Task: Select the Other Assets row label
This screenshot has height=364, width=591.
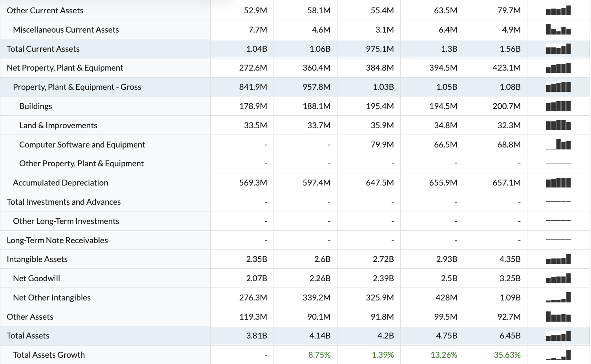Action: [30, 317]
